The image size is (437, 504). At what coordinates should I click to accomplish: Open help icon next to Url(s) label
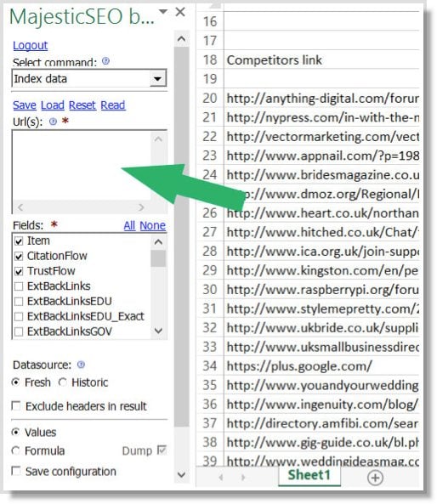(53, 122)
